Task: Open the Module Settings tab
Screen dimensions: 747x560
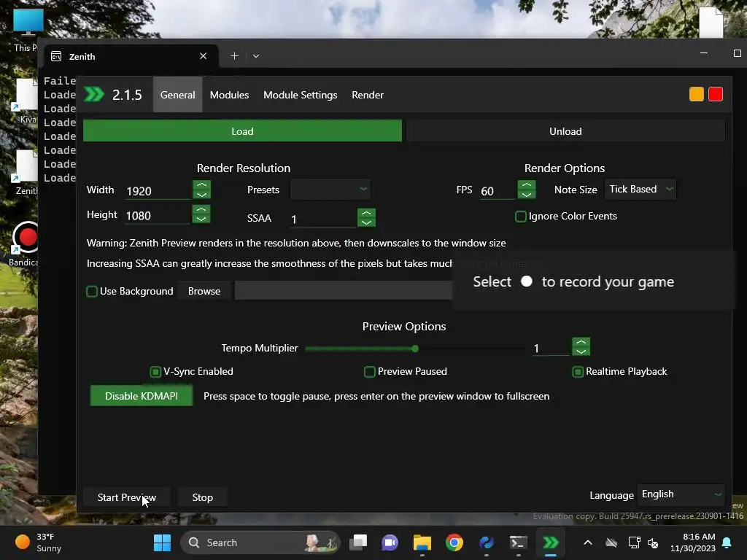Action: 300,95
